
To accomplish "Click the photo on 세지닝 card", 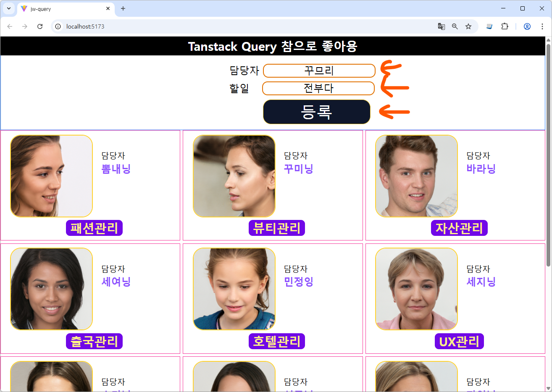I will [416, 289].
